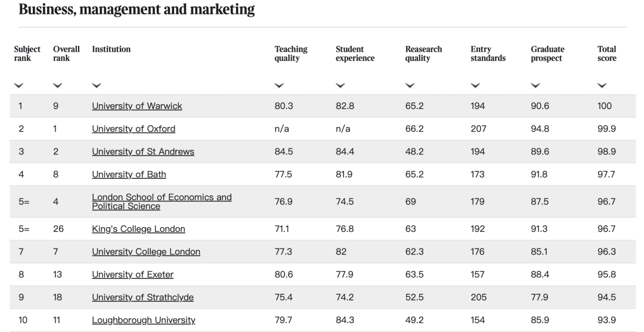Open University of Bath link
The image size is (644, 332).
[x=129, y=175]
